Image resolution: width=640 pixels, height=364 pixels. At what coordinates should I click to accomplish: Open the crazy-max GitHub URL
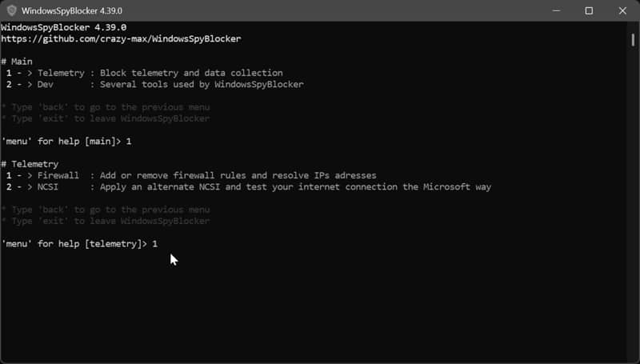121,38
